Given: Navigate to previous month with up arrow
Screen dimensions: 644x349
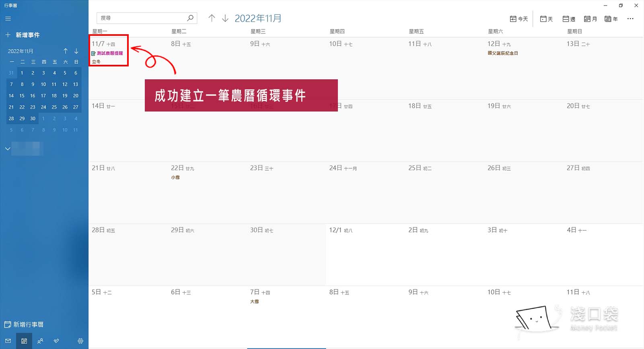Looking at the screenshot, I should tap(212, 18).
